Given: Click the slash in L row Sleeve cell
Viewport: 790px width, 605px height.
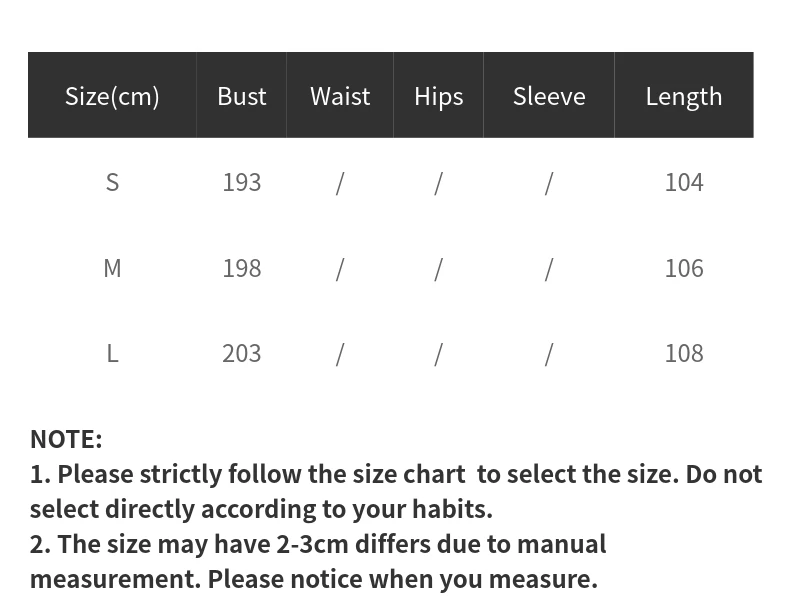Looking at the screenshot, I should point(549,355).
